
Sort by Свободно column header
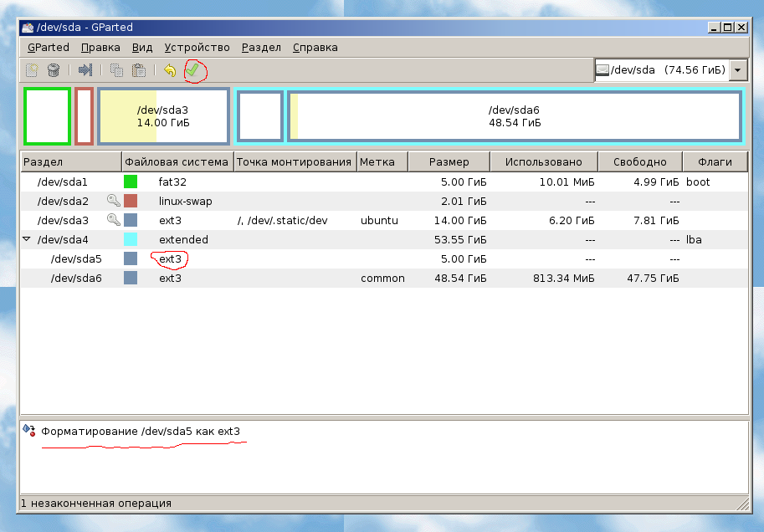coord(640,161)
